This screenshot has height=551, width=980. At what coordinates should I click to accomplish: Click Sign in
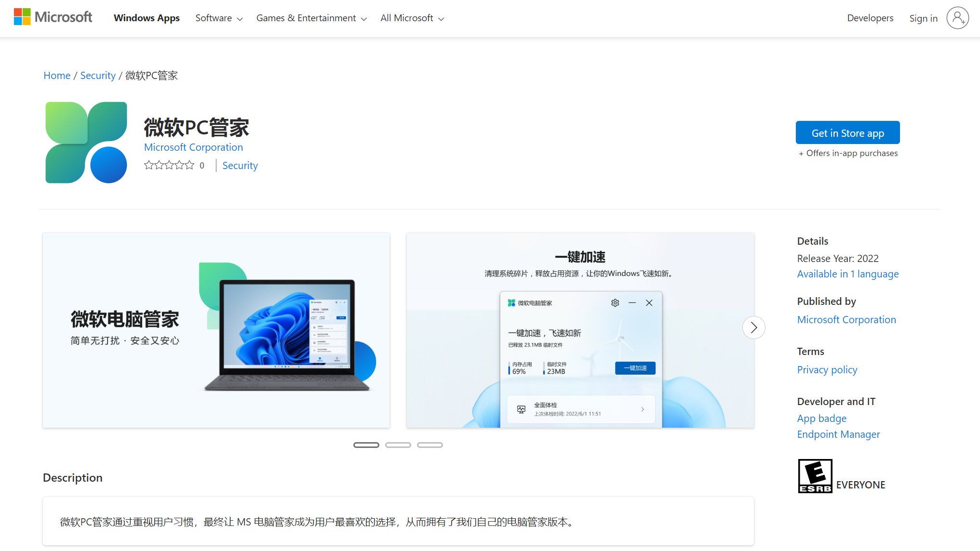[x=923, y=18]
